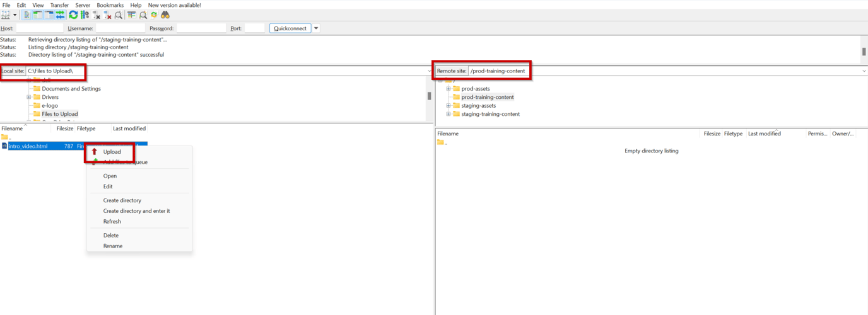Expand the staging-training-content remote folder
The height and width of the screenshot is (315, 868).
click(x=449, y=114)
